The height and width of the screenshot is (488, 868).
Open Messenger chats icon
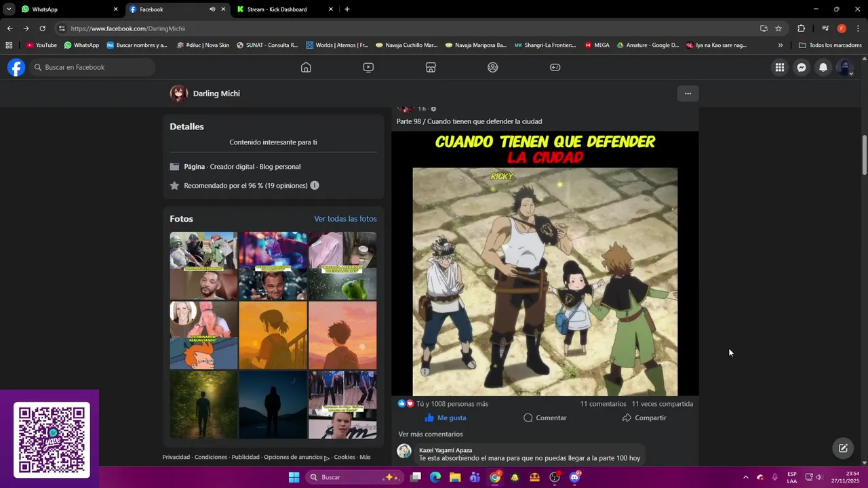tap(802, 67)
